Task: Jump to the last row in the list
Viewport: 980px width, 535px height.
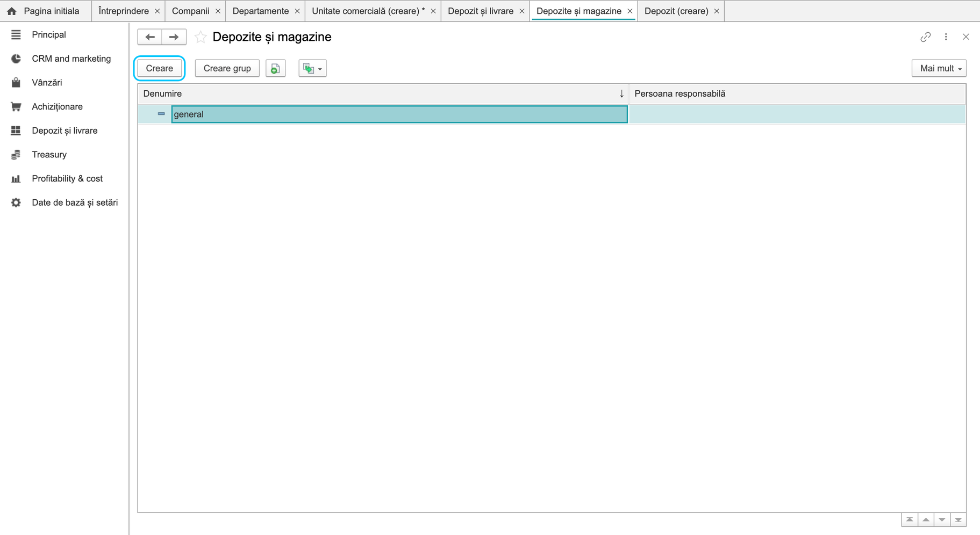Action: (958, 520)
